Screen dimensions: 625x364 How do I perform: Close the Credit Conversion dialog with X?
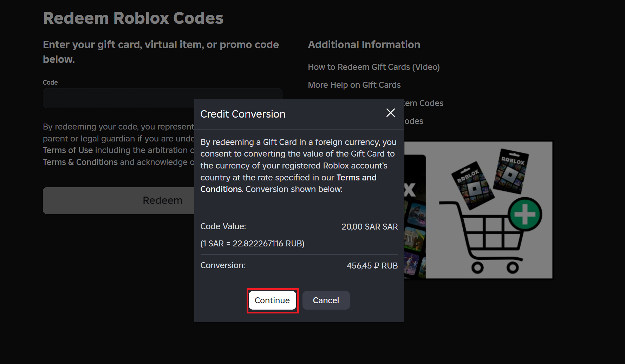390,113
